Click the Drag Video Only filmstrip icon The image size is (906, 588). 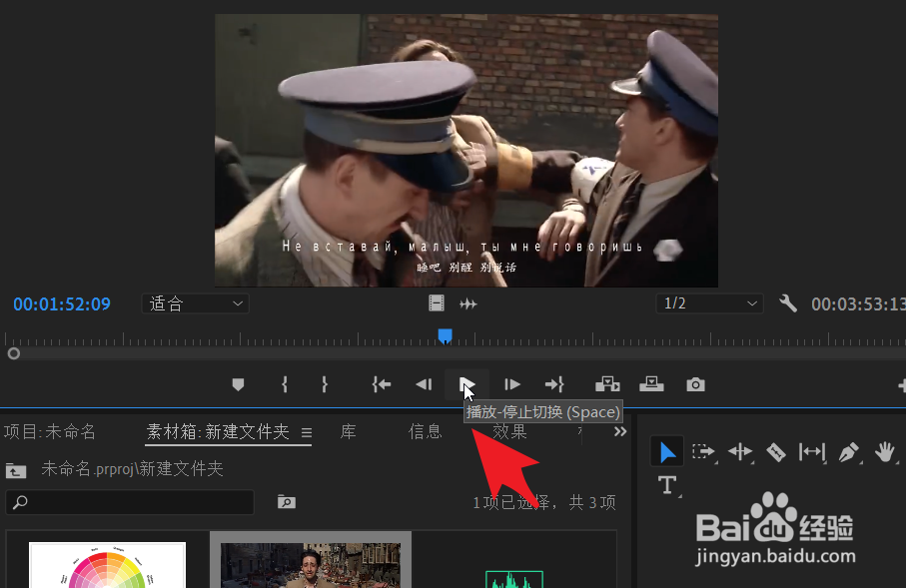pyautogui.click(x=437, y=303)
